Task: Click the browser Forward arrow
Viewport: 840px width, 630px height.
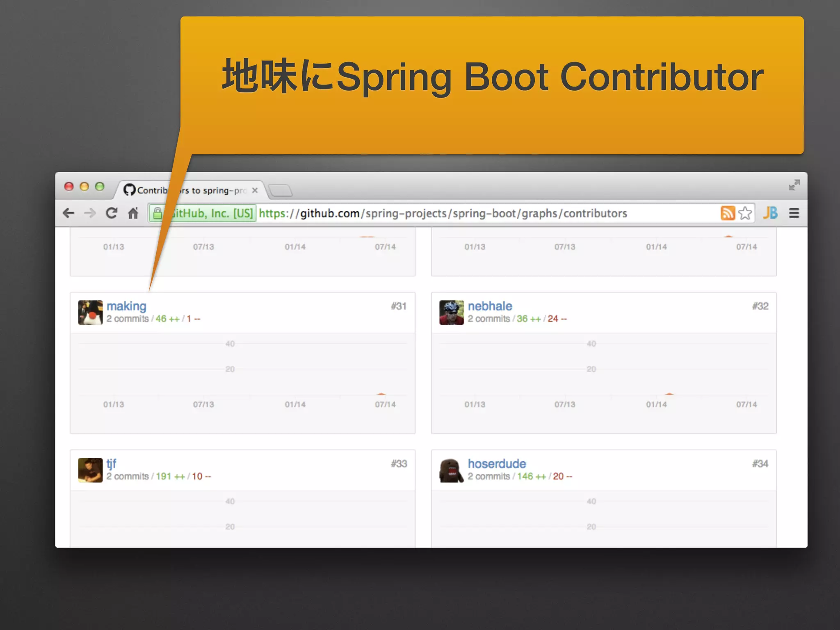Action: pos(90,213)
